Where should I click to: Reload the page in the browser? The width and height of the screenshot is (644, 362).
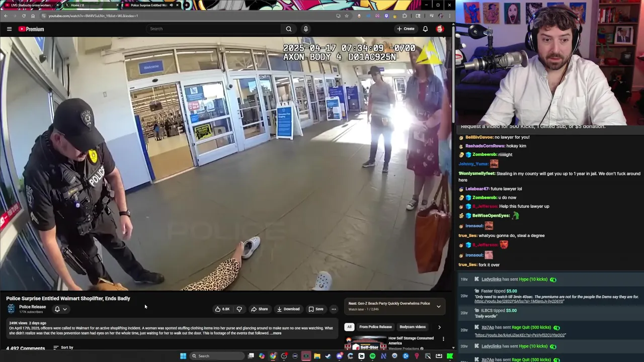24,16
